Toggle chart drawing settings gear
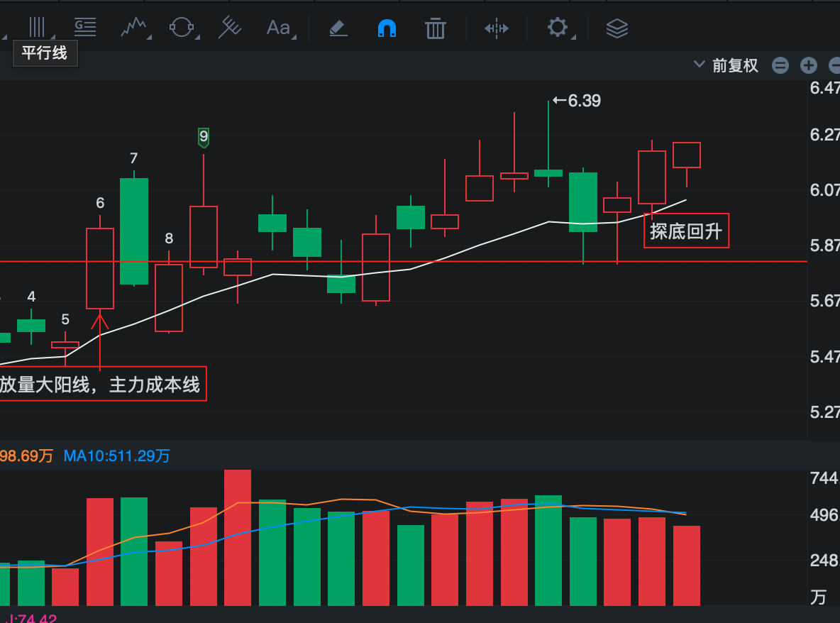Image resolution: width=840 pixels, height=623 pixels. pyautogui.click(x=558, y=28)
